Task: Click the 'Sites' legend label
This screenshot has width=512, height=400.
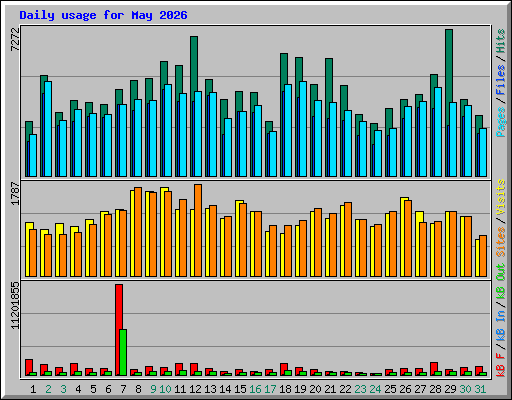Action: pyautogui.click(x=501, y=242)
